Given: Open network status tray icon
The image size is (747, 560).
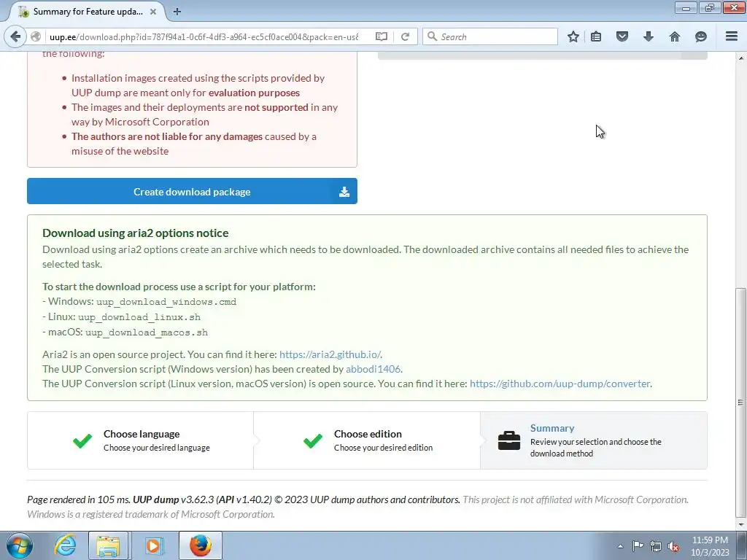Looking at the screenshot, I should [x=656, y=546].
